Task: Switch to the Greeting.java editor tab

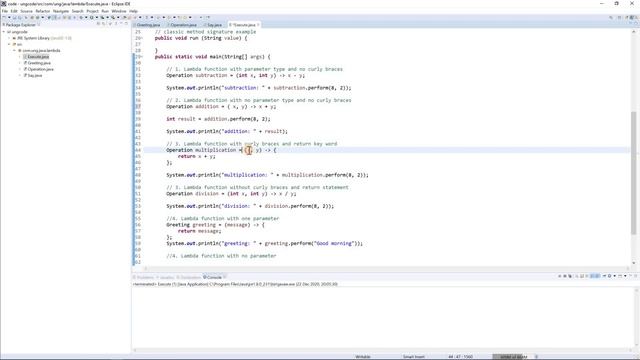Action: click(x=148, y=25)
